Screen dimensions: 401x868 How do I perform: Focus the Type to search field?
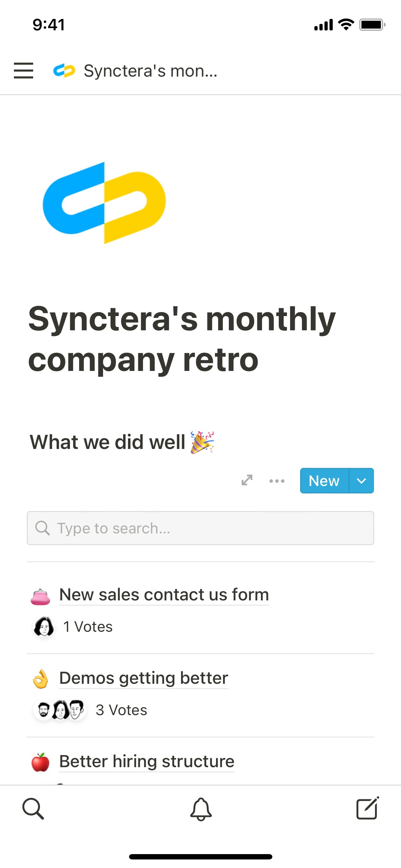(x=200, y=528)
